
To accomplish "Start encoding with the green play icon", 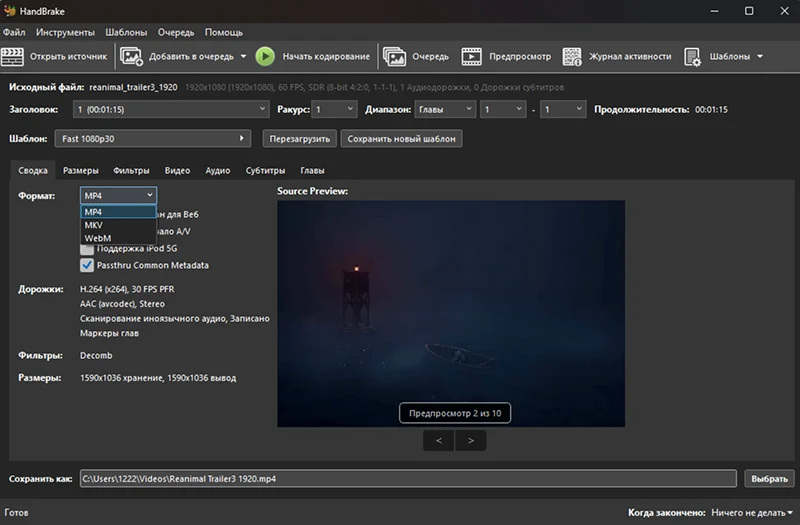I will coord(265,57).
